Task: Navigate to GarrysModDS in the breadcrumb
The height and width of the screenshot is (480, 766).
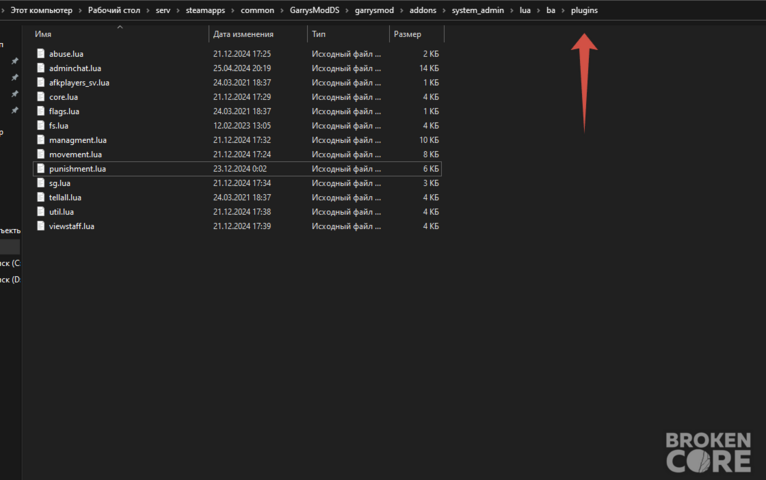Action: pyautogui.click(x=314, y=10)
